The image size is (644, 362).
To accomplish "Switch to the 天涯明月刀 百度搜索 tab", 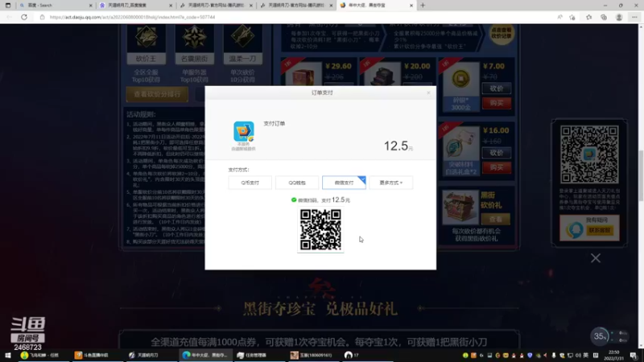I will [x=136, y=6].
